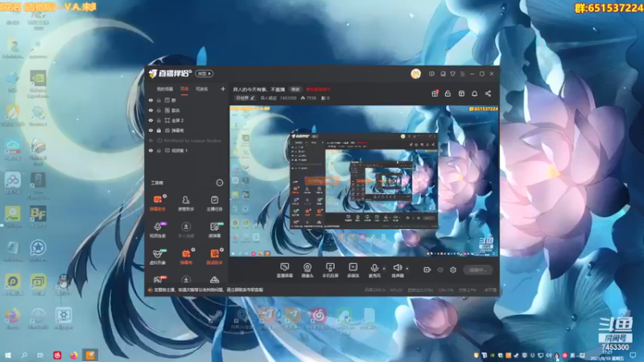Viewport: 644px width, 362px height.
Task: Click the share icon above the preview
Action: click(x=488, y=93)
